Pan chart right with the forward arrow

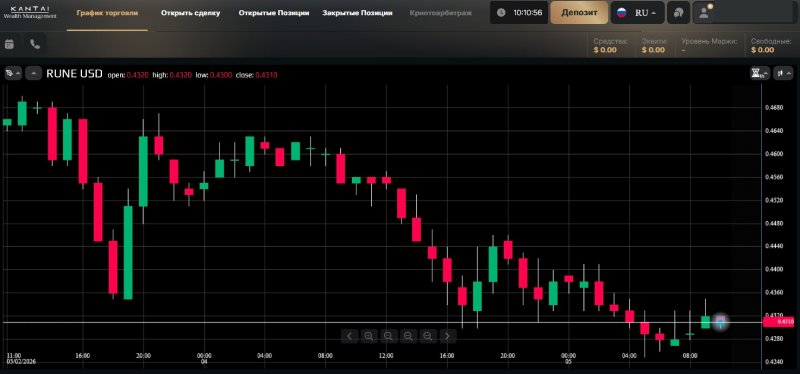click(x=447, y=336)
